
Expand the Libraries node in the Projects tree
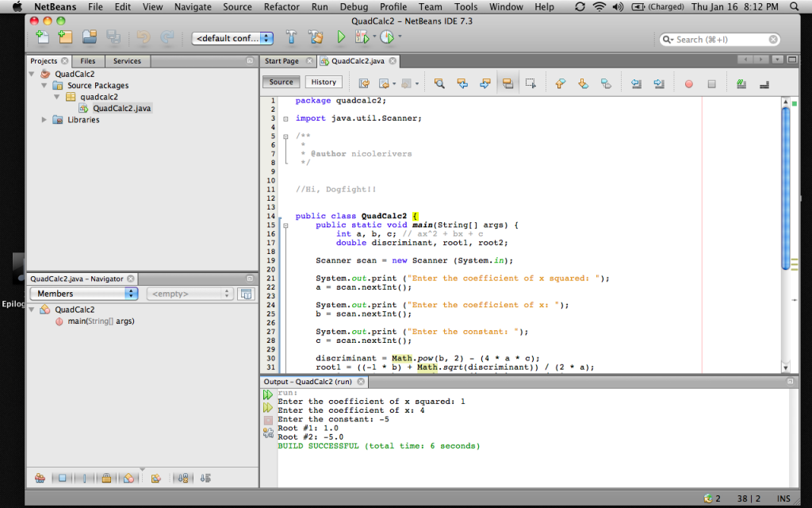click(44, 120)
